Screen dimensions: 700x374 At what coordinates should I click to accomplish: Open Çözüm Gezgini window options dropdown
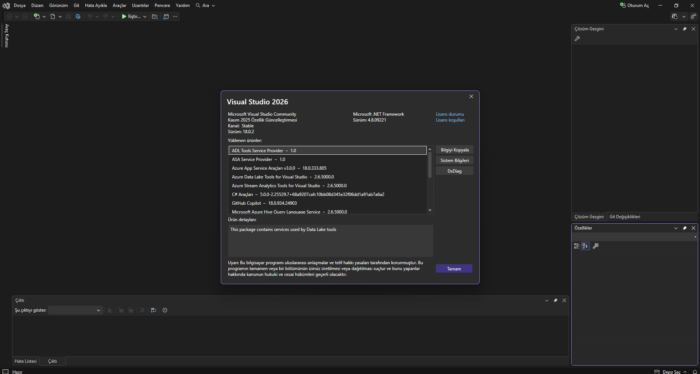[x=676, y=29]
